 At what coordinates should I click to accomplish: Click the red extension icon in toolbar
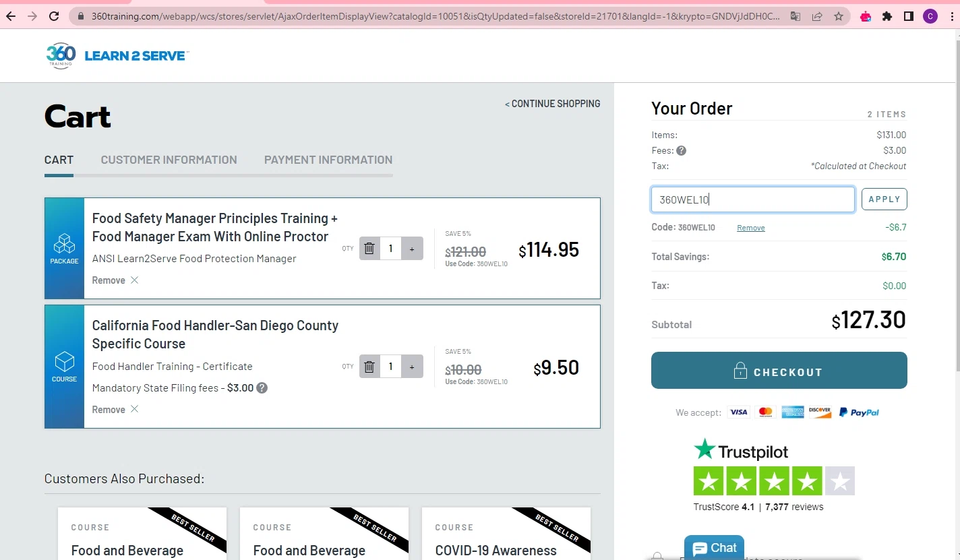[x=866, y=16]
